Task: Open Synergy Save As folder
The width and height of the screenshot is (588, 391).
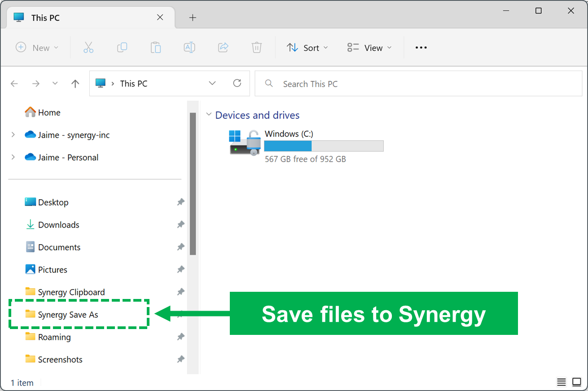Action: [61, 315]
